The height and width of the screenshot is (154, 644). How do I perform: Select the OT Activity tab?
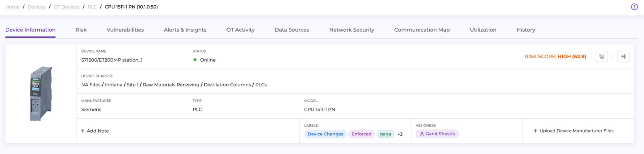tap(240, 30)
